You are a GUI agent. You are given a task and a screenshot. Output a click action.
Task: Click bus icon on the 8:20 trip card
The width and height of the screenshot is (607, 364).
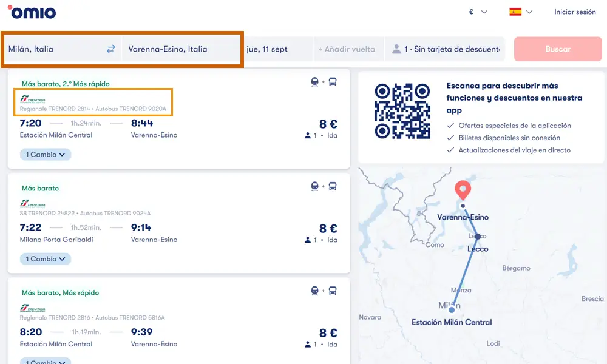click(x=333, y=291)
